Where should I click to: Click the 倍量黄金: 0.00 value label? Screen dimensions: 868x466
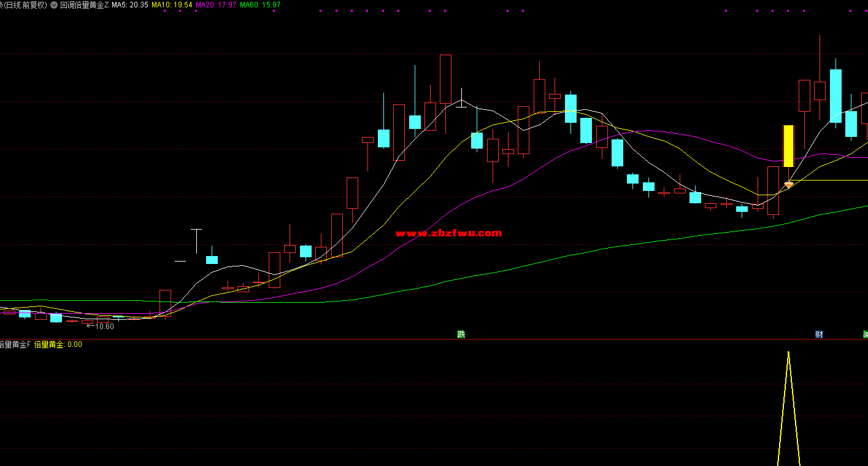point(58,345)
